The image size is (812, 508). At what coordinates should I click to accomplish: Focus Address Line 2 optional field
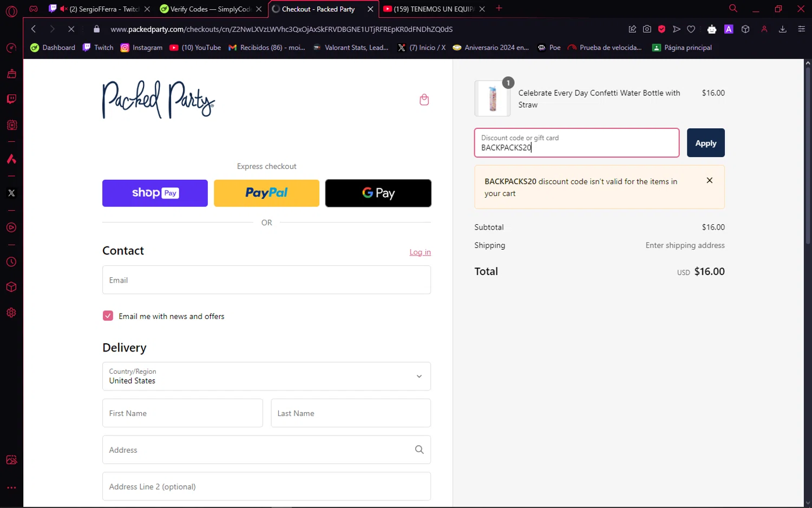[x=266, y=486]
